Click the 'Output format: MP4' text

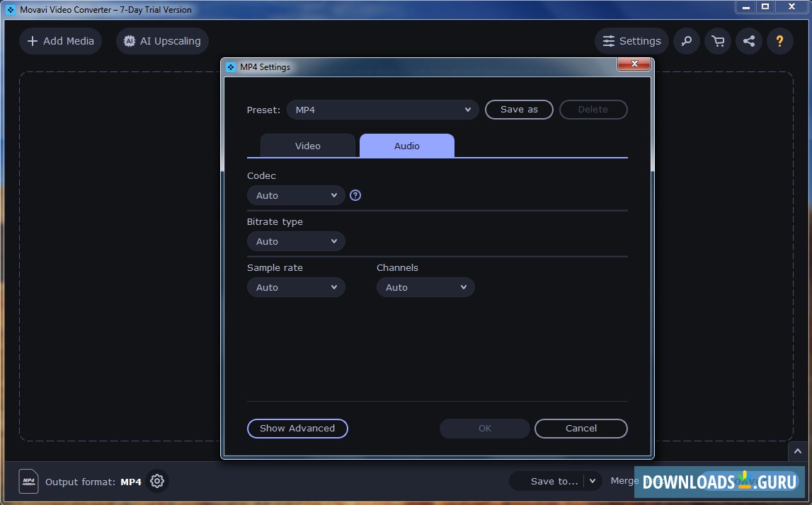click(x=93, y=482)
